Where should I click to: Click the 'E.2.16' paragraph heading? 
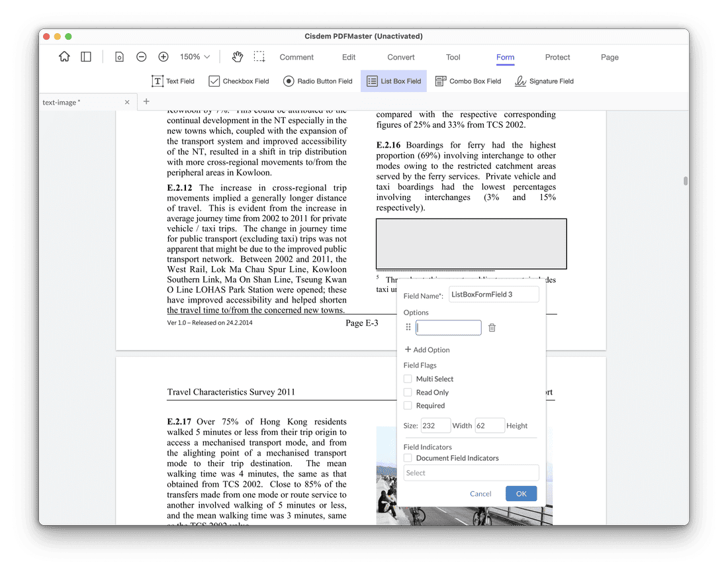[x=388, y=146]
